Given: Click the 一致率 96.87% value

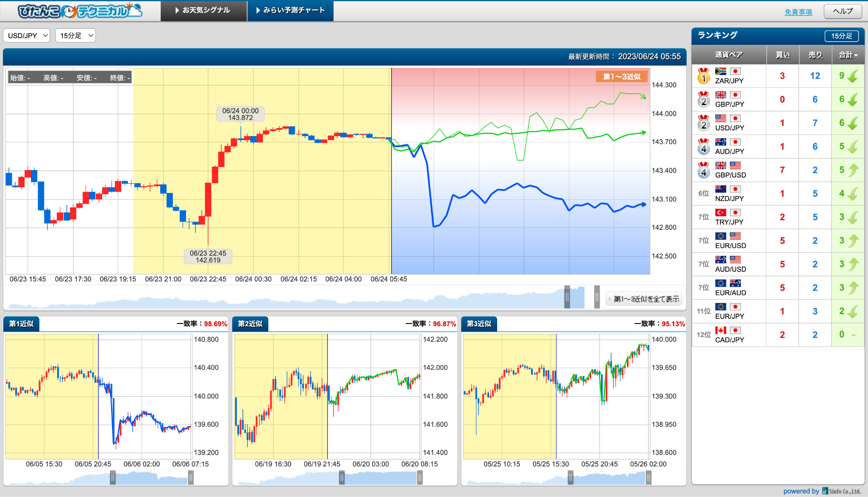Looking at the screenshot, I should [445, 324].
